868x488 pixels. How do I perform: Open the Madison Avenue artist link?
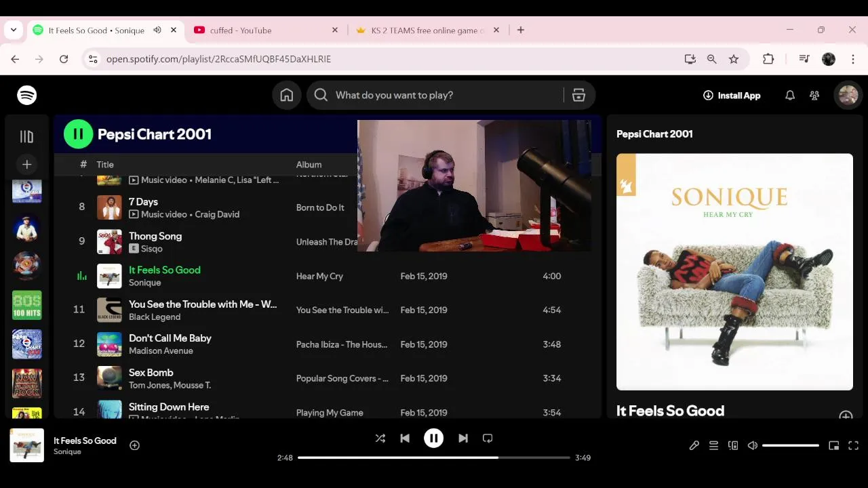161,350
